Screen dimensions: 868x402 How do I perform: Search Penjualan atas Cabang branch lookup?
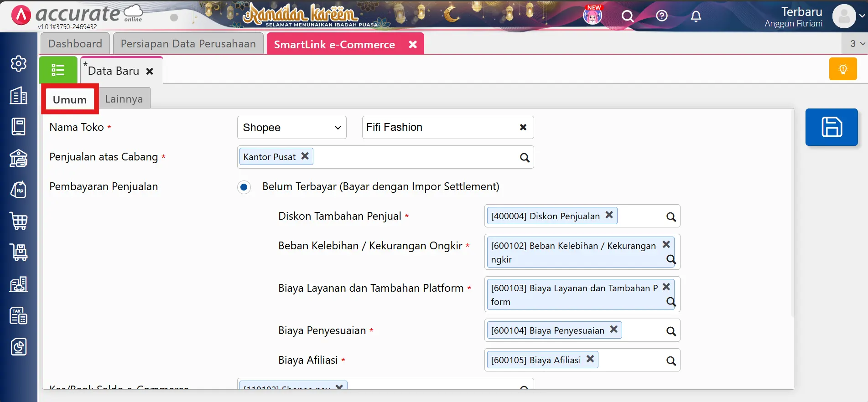pos(525,158)
